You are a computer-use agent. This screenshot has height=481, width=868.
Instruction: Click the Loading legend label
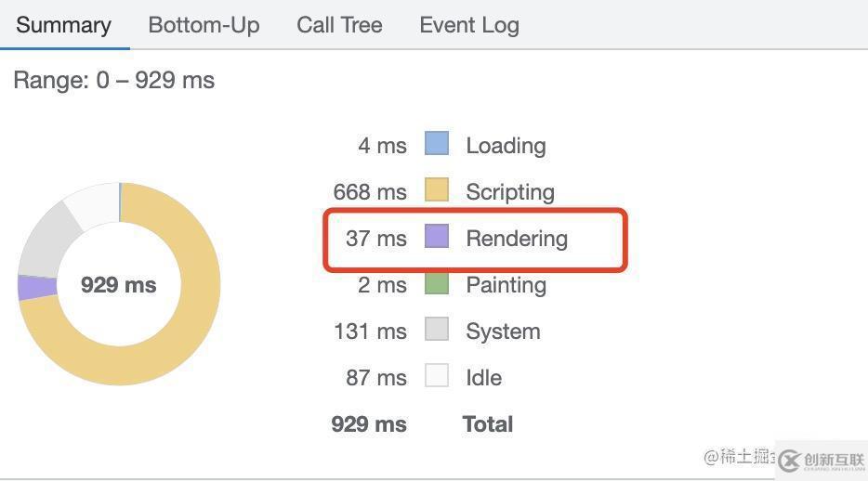click(506, 146)
